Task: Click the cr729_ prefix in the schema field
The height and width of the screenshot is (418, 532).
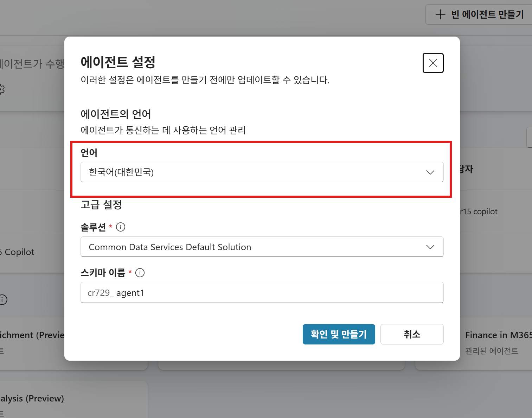Action: pos(101,293)
